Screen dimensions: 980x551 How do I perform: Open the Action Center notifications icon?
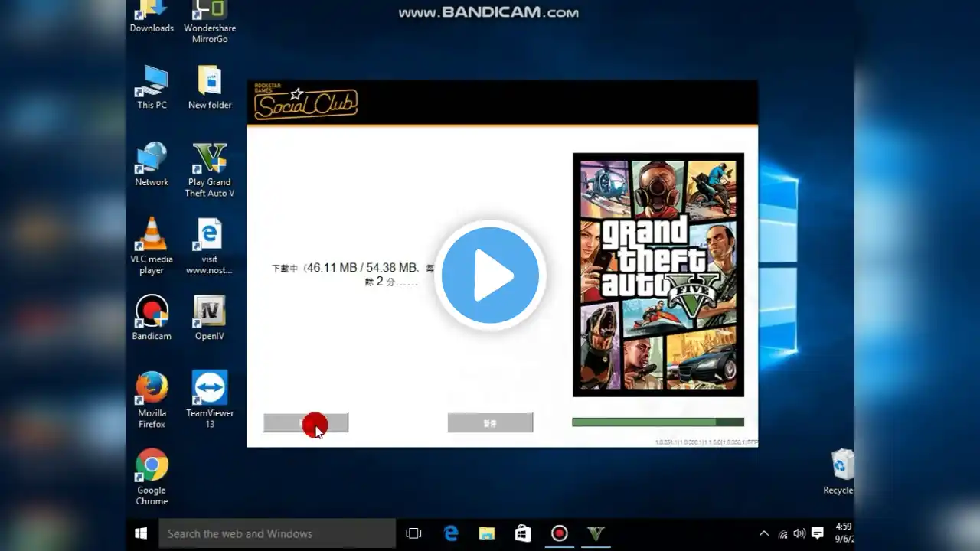click(818, 533)
